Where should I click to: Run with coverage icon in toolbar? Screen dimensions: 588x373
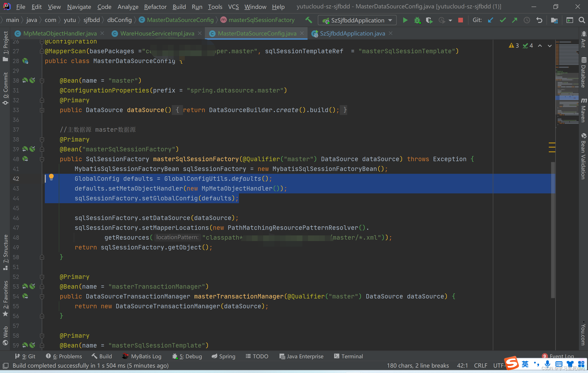coord(429,20)
